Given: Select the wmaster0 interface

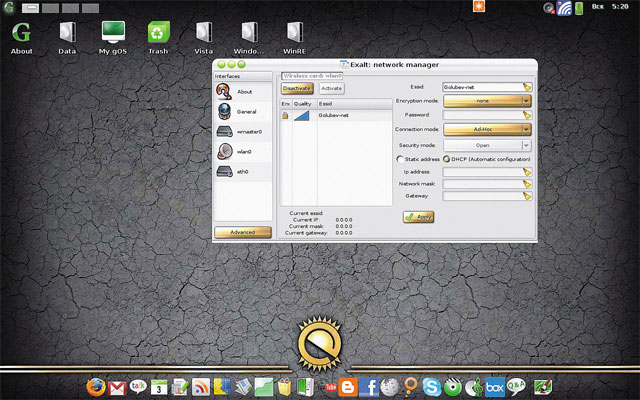Looking at the screenshot, I should click(x=243, y=131).
